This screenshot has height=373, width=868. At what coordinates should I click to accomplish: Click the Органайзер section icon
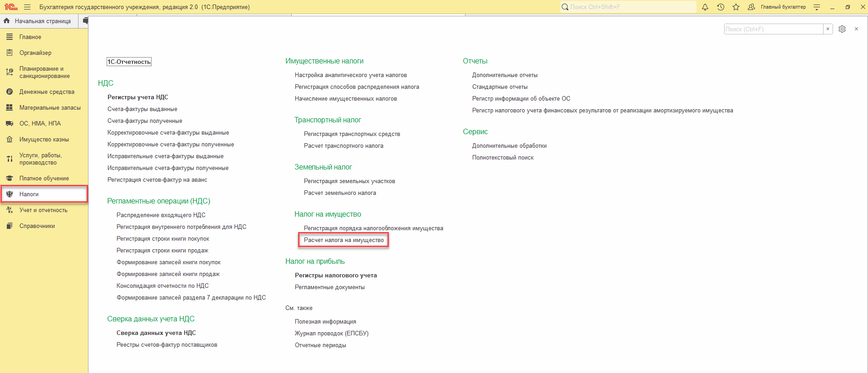tap(10, 53)
